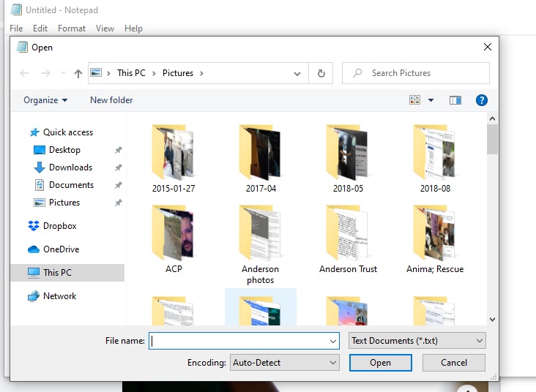
Task: Select Pictures in Quick access
Action: pyautogui.click(x=64, y=203)
